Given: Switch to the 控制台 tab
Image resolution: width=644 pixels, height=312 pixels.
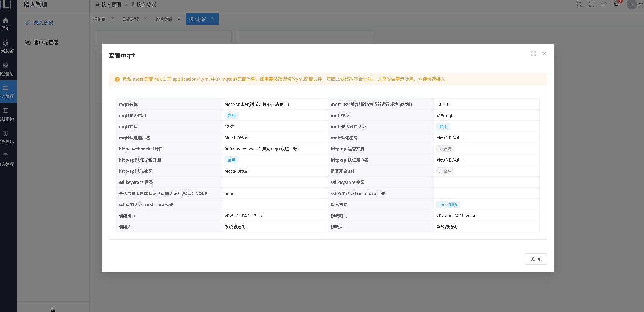Looking at the screenshot, I should click(x=99, y=19).
